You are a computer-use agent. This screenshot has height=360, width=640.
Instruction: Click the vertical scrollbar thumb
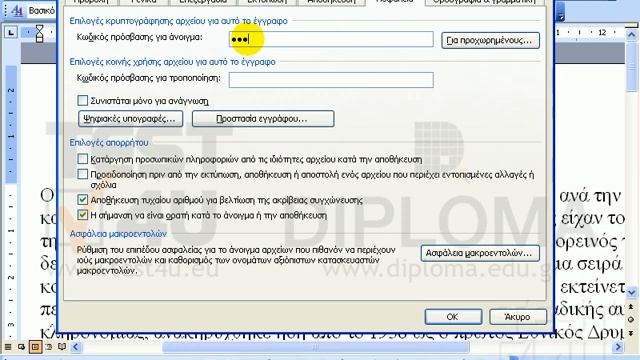tap(631, 67)
